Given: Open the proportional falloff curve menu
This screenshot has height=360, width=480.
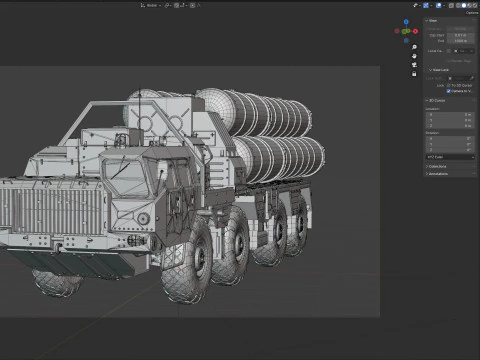Looking at the screenshot, I should tap(199, 5).
